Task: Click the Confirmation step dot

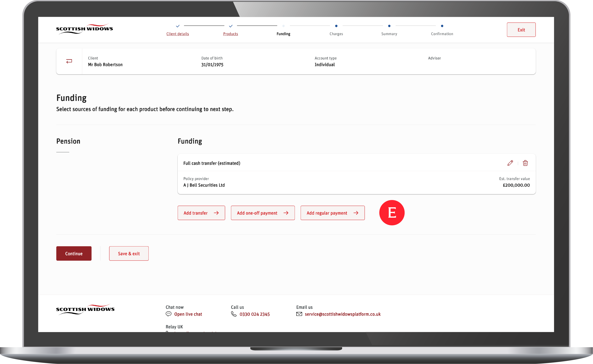Action: [x=442, y=26]
